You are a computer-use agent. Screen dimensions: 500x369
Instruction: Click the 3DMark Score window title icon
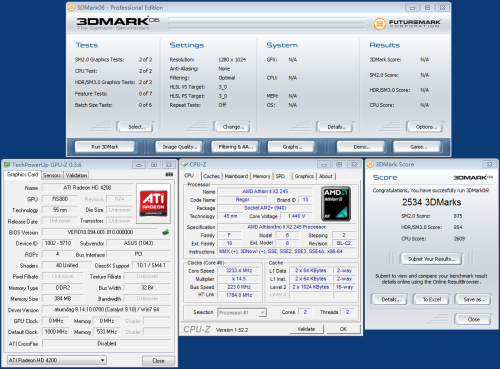click(370, 164)
